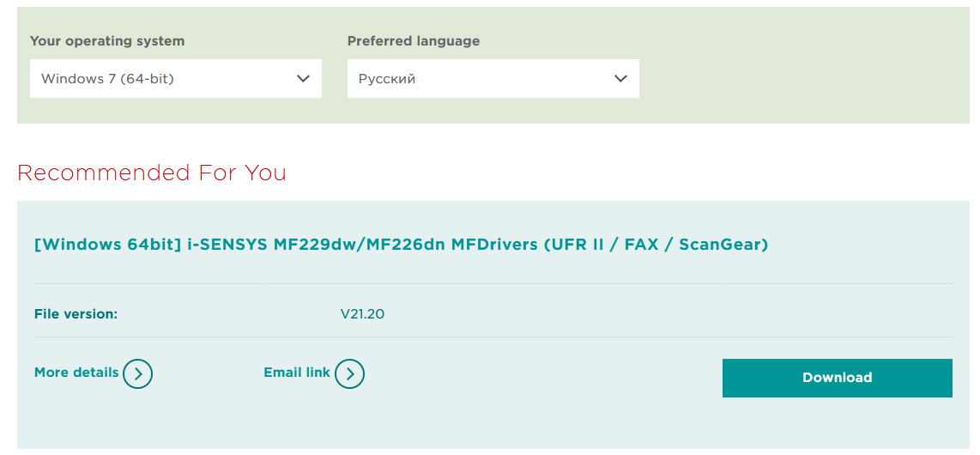Image resolution: width=980 pixels, height=455 pixels.
Task: Download the MFDrivers package
Action: coord(837,378)
